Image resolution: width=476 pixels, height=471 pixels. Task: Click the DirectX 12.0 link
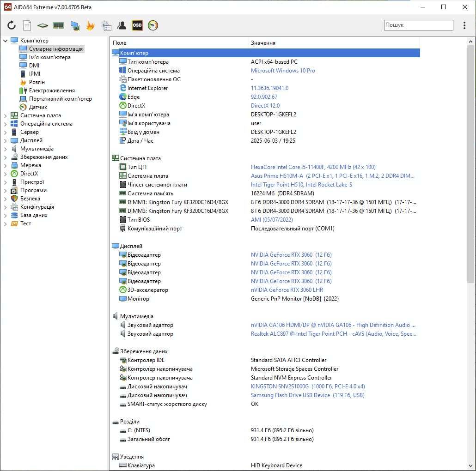pos(265,106)
